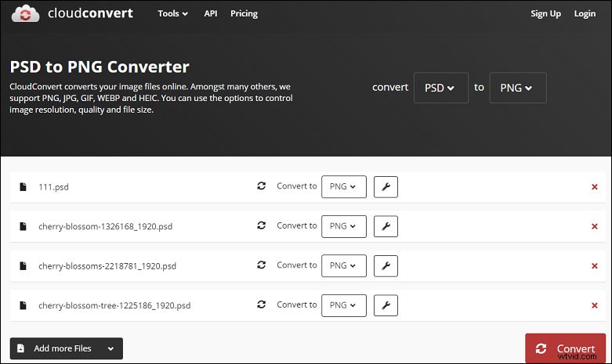
Task: Open wrench options for cherry-blossom-1326168_1920.psd
Action: click(386, 226)
